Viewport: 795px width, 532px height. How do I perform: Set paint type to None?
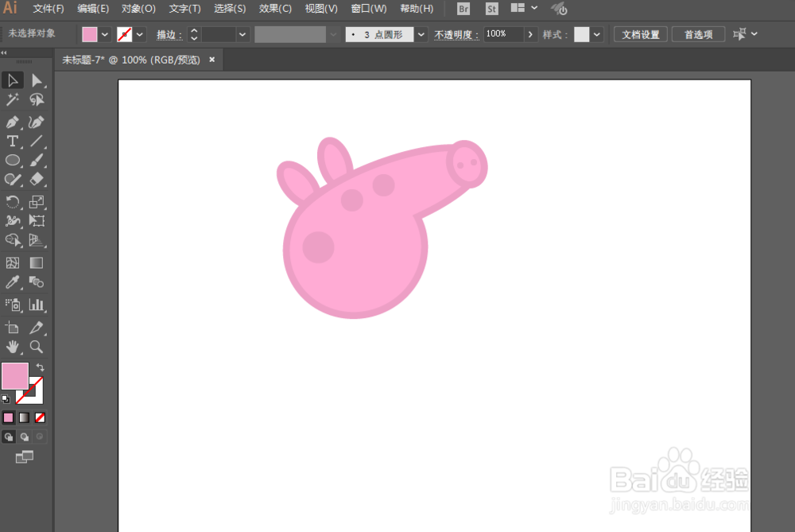click(40, 418)
